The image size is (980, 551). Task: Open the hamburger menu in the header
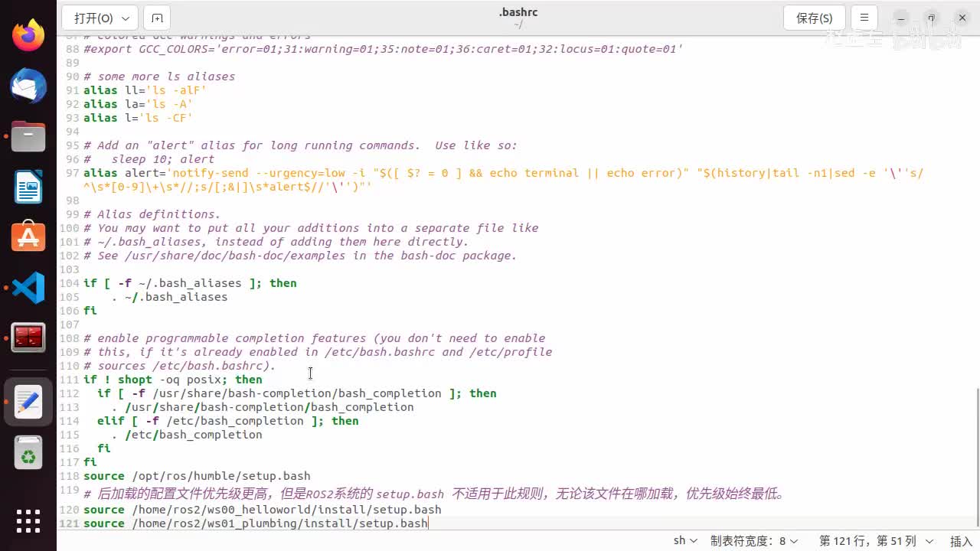[864, 18]
